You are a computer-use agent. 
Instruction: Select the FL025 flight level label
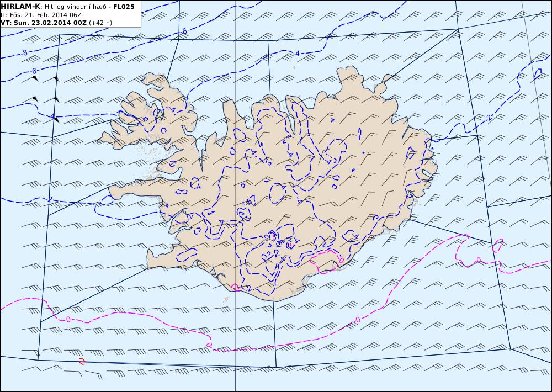click(x=124, y=7)
